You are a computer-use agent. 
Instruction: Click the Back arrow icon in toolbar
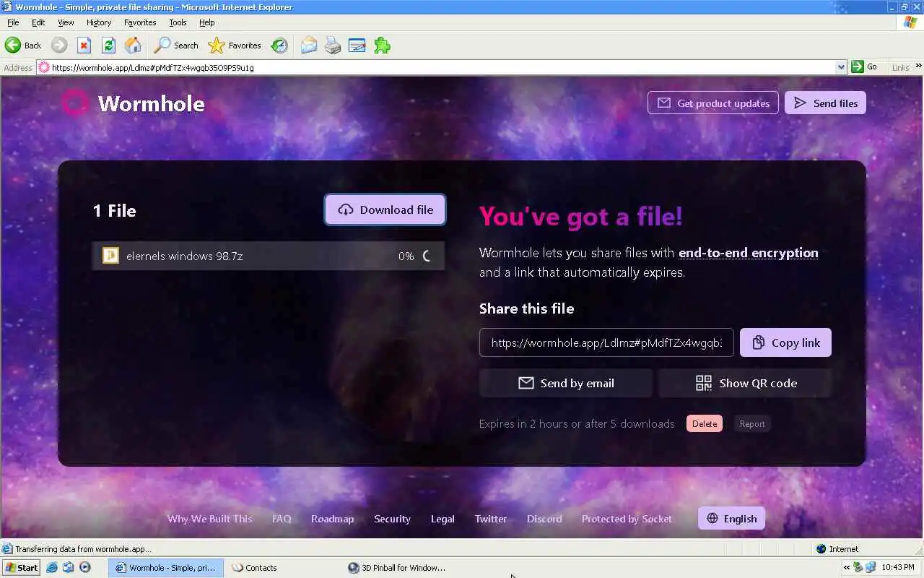(x=13, y=45)
